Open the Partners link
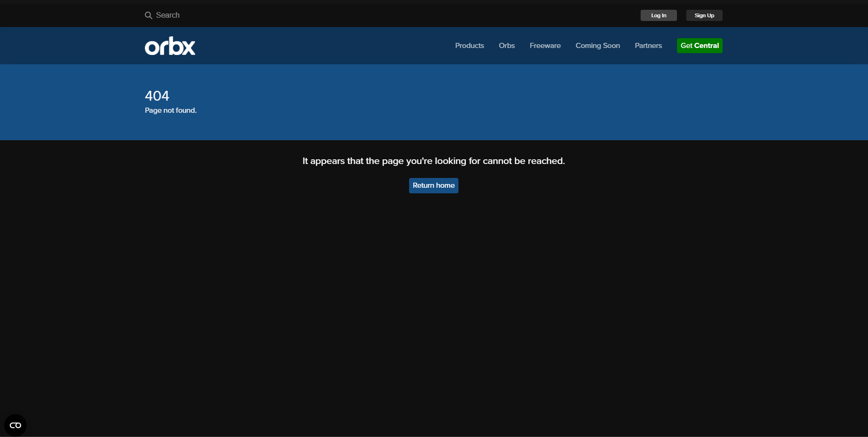 pos(648,46)
